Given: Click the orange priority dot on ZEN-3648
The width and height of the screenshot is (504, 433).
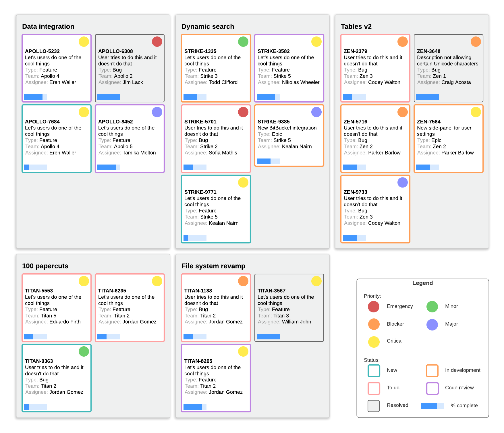Looking at the screenshot, I should pos(476,42).
